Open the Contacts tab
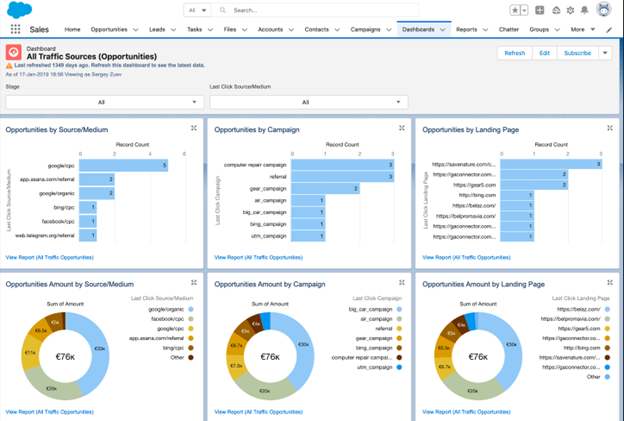The height and width of the screenshot is (421, 624). pos(317,29)
